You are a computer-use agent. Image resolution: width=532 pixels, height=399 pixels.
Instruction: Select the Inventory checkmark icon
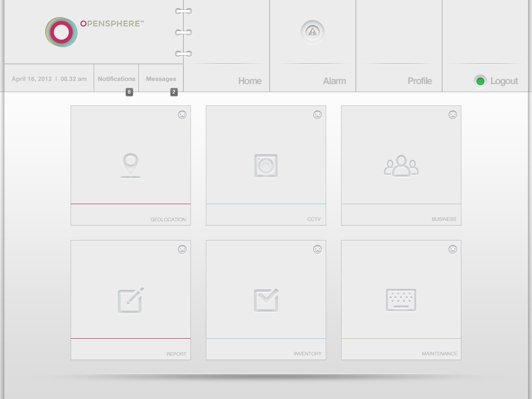pyautogui.click(x=266, y=300)
